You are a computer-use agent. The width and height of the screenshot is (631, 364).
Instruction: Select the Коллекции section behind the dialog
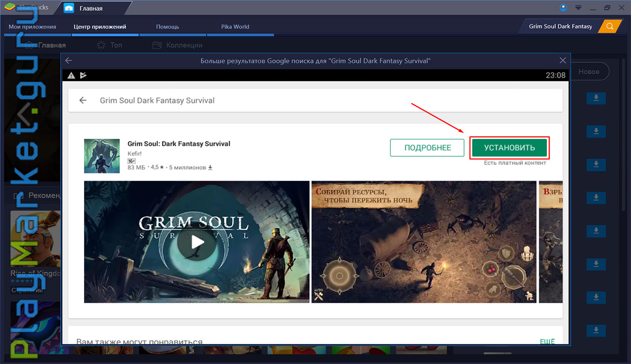pos(177,45)
